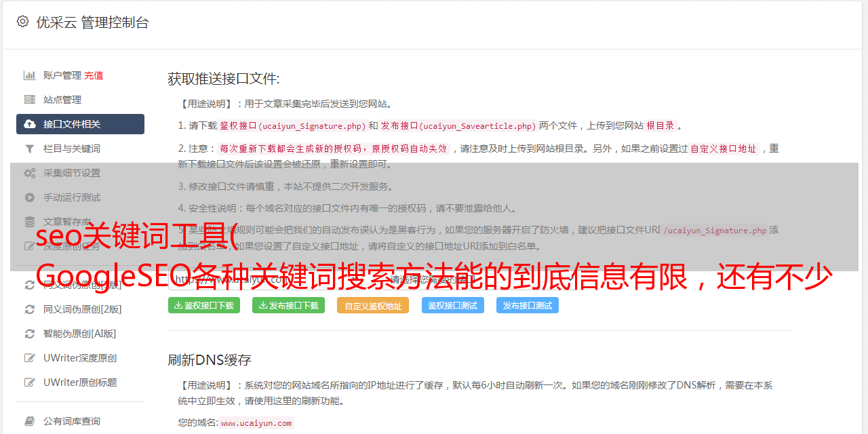868x434 pixels.
Task: Open 智能伪原创[AI版] via its refresh icon
Action: pyautogui.click(x=30, y=334)
